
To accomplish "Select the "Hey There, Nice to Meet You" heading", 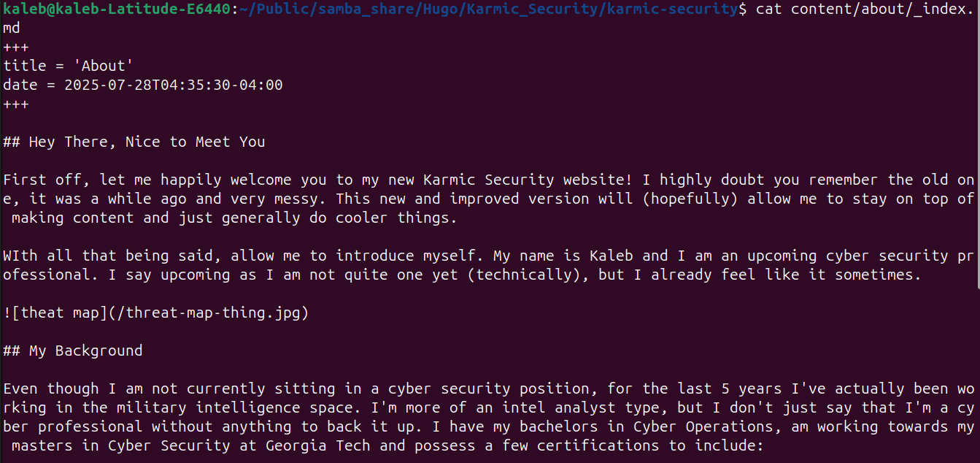I will pyautogui.click(x=147, y=142).
